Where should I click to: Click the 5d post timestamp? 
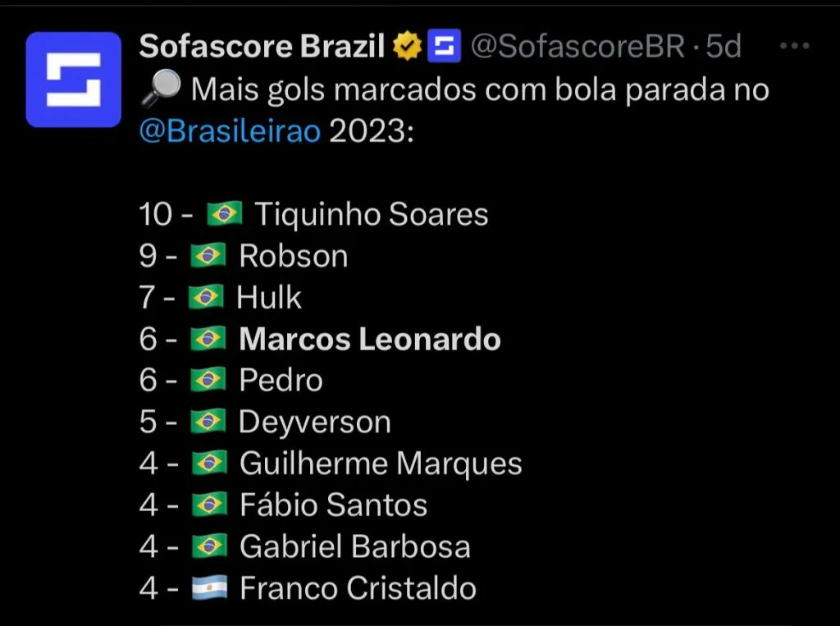[x=724, y=47]
